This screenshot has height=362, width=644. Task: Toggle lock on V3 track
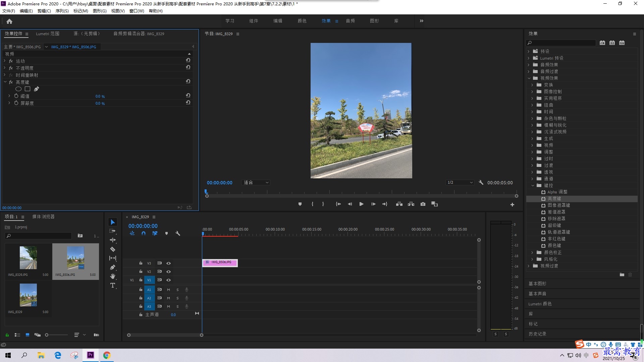pyautogui.click(x=141, y=263)
